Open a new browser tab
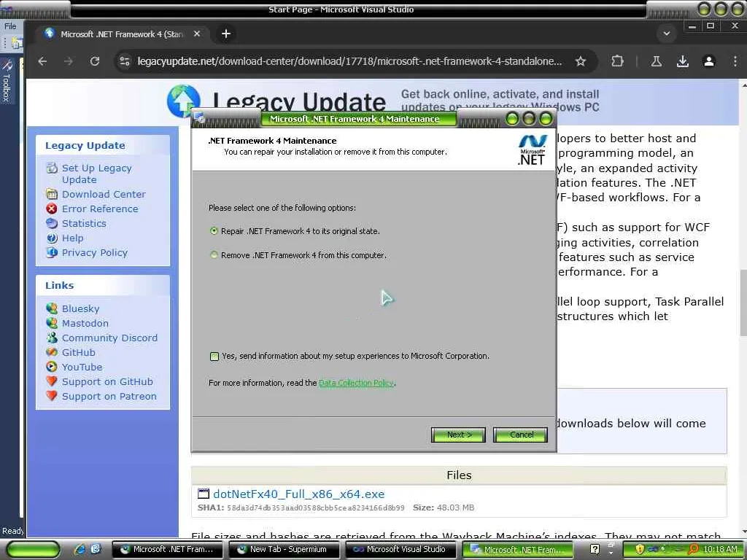 click(226, 34)
